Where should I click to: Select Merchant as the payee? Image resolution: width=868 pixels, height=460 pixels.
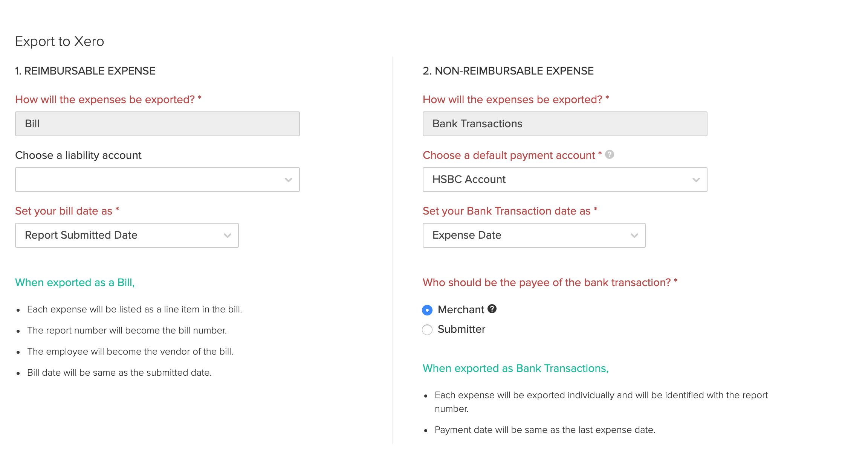(x=427, y=310)
